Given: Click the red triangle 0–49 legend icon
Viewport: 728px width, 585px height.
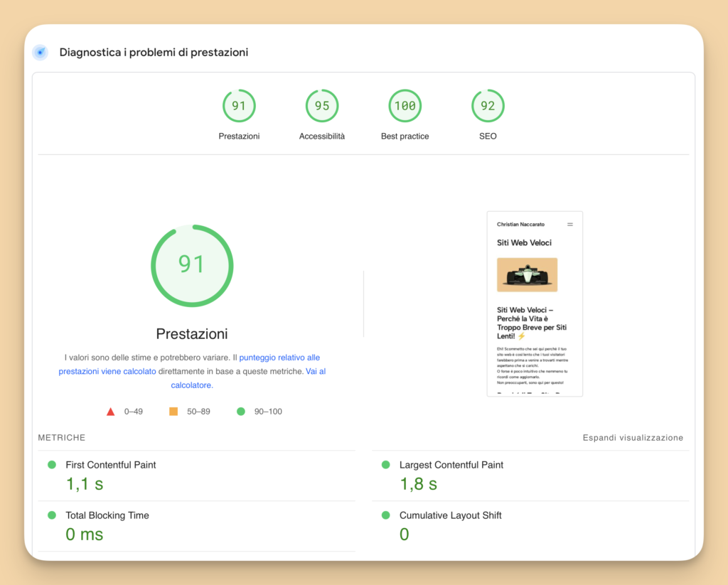Looking at the screenshot, I should point(110,412).
